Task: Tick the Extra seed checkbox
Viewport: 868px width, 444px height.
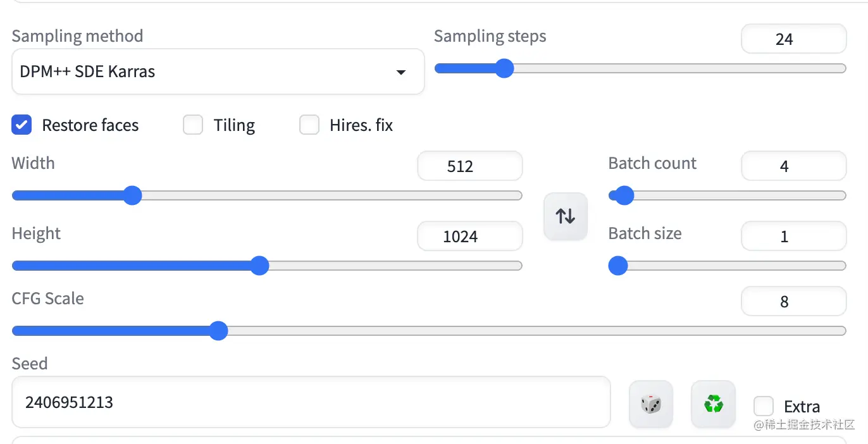Action: (764, 406)
